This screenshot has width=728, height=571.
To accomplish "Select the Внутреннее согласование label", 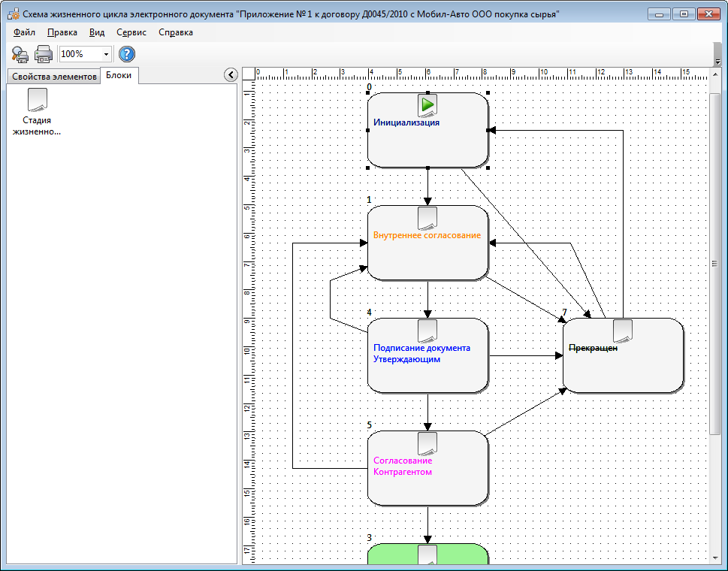I will pos(427,235).
